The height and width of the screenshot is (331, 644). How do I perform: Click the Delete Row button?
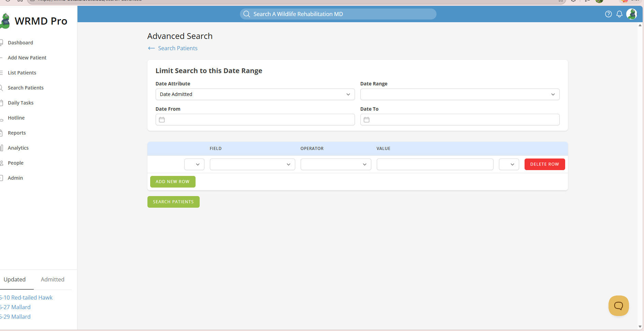click(x=545, y=164)
